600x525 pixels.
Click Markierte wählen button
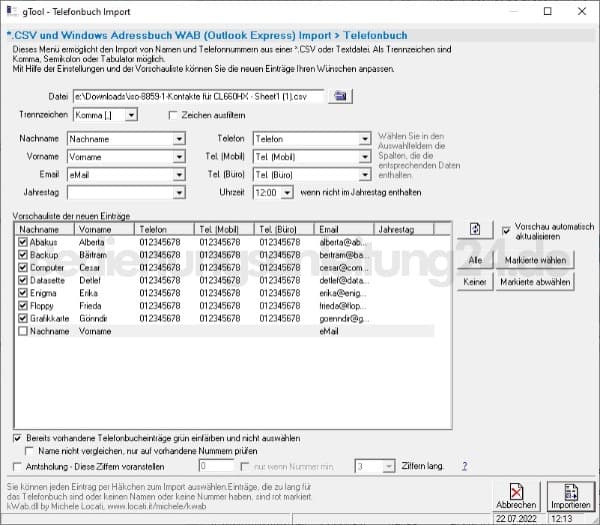click(x=535, y=260)
